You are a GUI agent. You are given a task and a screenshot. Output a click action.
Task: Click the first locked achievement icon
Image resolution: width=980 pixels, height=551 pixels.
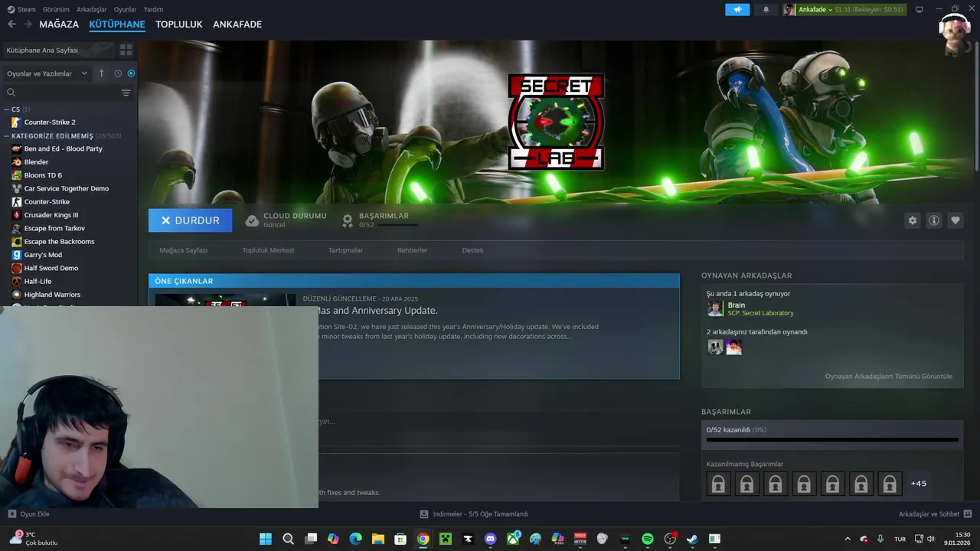point(718,484)
